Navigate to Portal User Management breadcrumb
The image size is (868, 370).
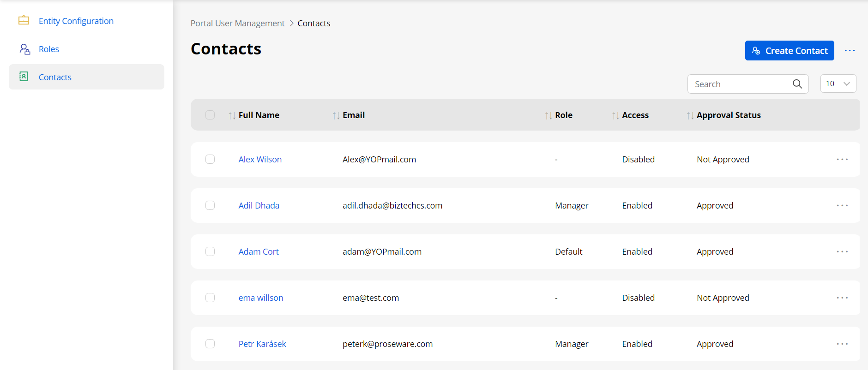click(x=237, y=23)
